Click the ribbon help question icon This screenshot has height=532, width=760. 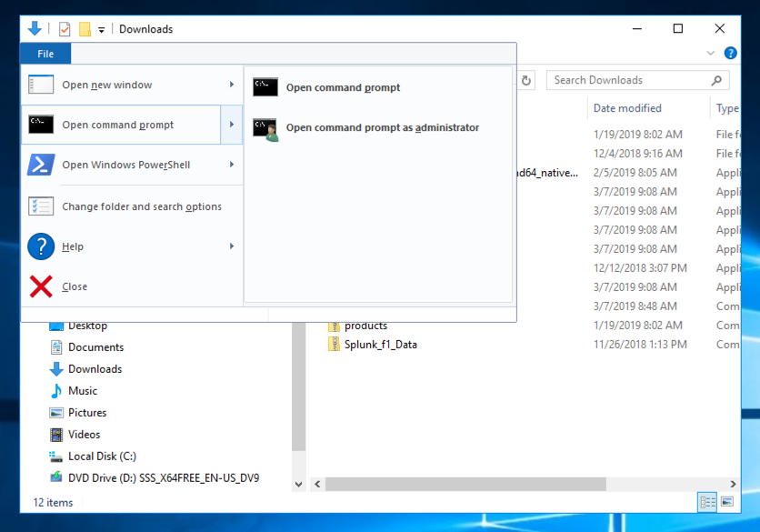(730, 53)
